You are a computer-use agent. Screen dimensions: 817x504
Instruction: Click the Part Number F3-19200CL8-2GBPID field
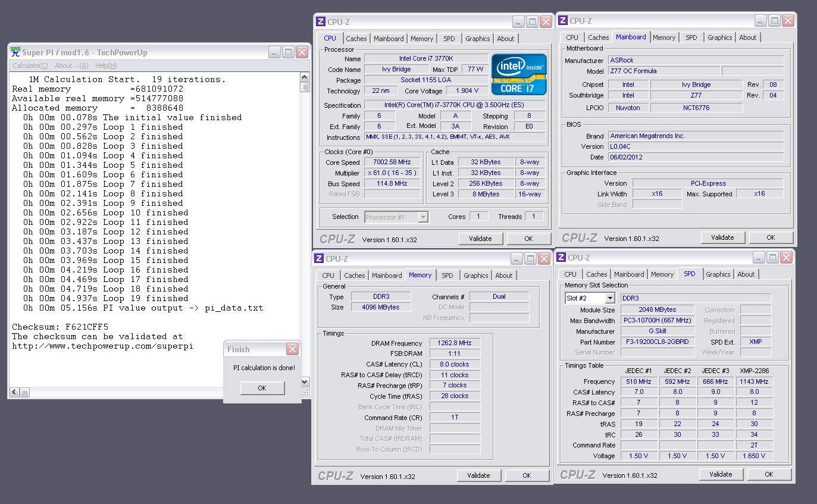tap(658, 342)
